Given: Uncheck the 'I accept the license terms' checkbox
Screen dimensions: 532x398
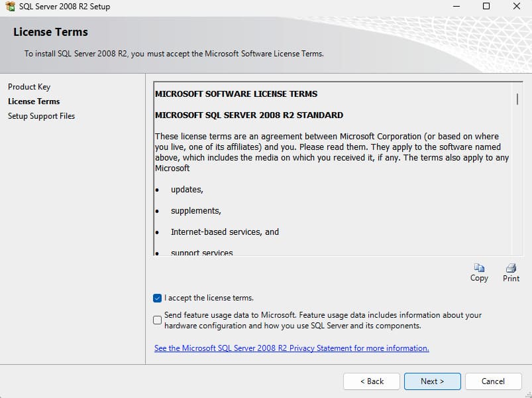Looking at the screenshot, I should click(157, 298).
